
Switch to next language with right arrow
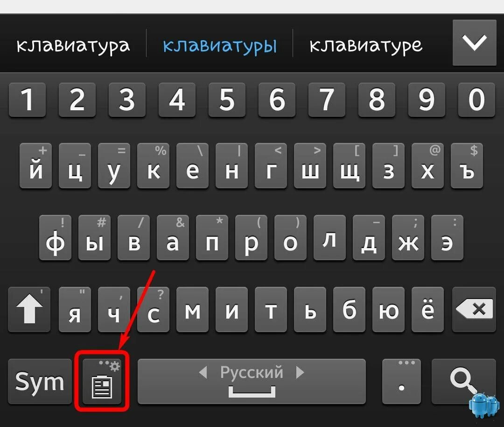(300, 372)
